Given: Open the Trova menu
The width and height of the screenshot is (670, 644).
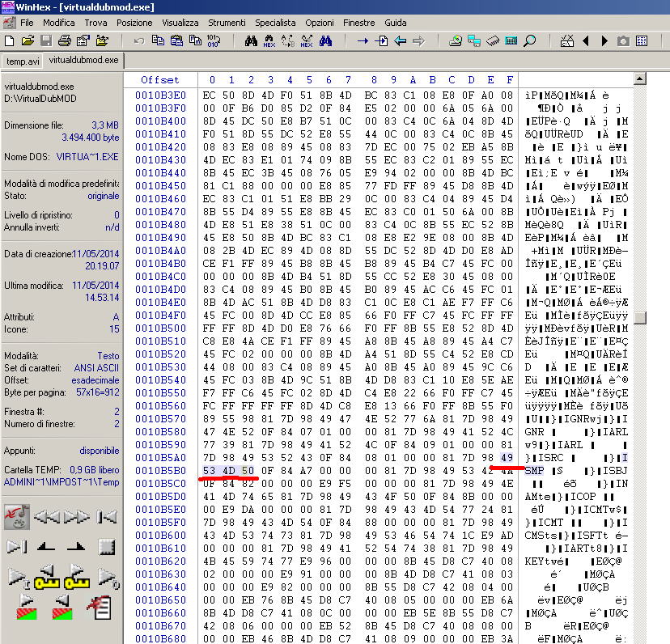Looking at the screenshot, I should tap(95, 23).
